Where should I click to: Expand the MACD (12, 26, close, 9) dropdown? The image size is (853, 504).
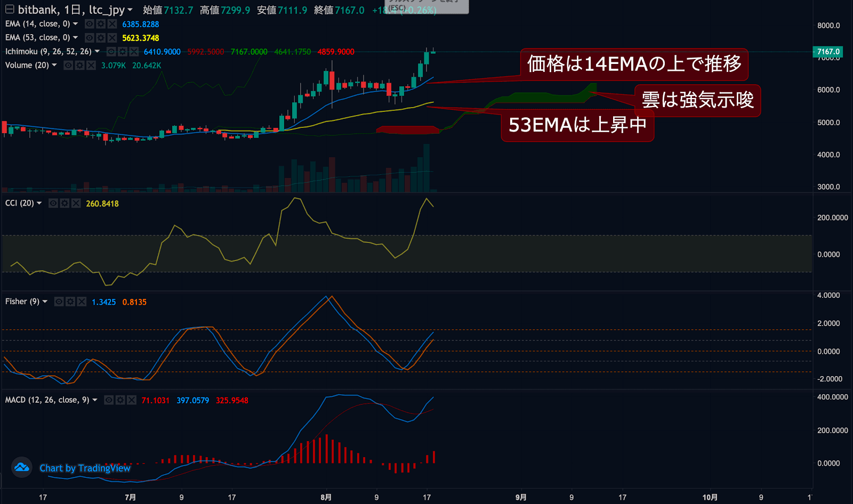click(95, 400)
